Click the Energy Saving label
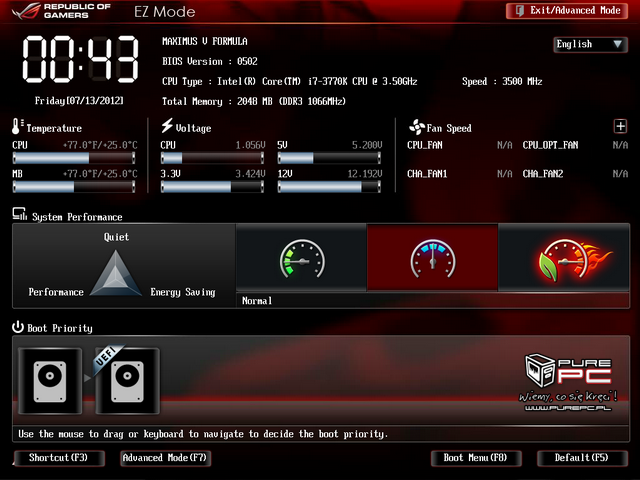 182,292
